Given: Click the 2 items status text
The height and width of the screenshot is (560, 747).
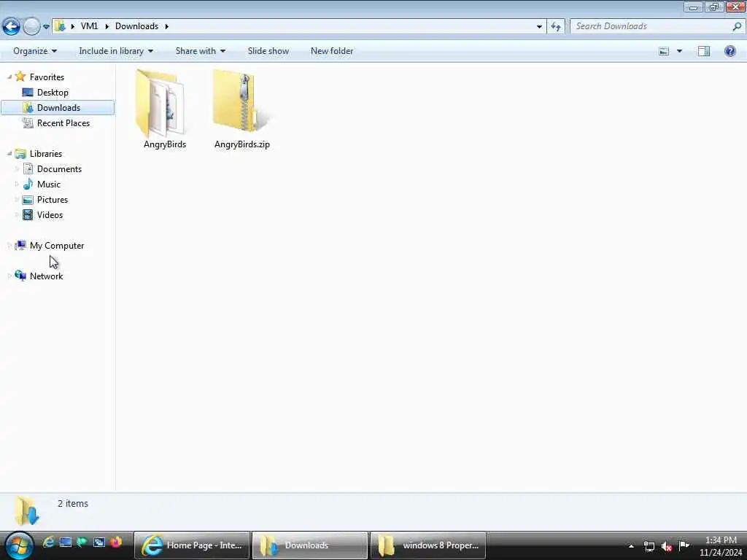Looking at the screenshot, I should [73, 503].
